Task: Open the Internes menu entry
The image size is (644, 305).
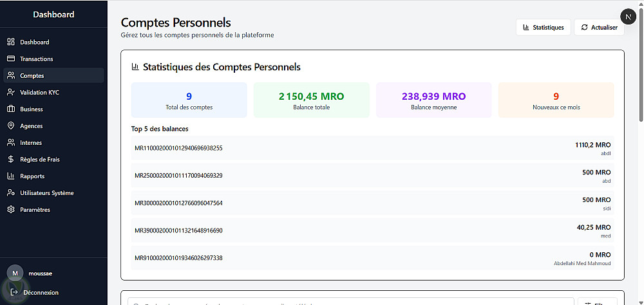Action: tap(53, 142)
